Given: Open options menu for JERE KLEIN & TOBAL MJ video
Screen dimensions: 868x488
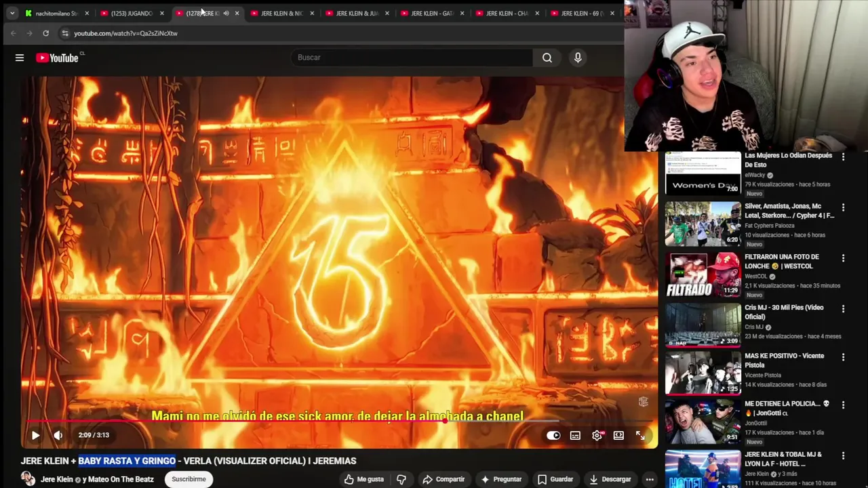Looking at the screenshot, I should tap(843, 455).
